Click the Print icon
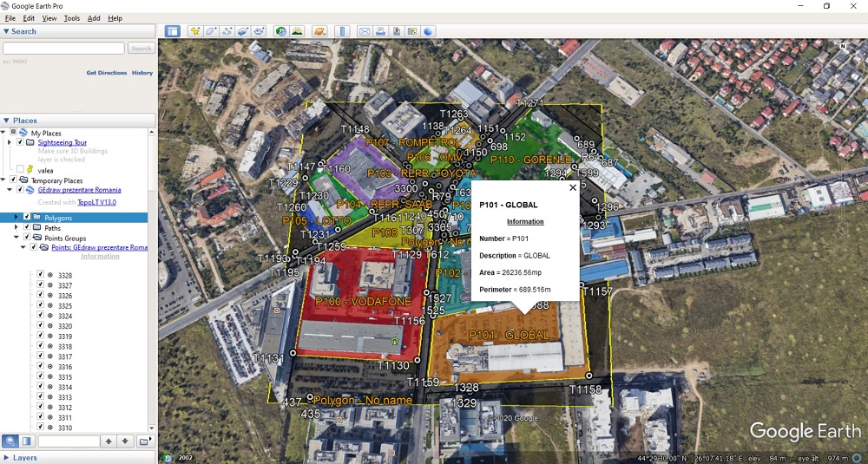Viewport: 868px width, 464px height. [x=380, y=31]
